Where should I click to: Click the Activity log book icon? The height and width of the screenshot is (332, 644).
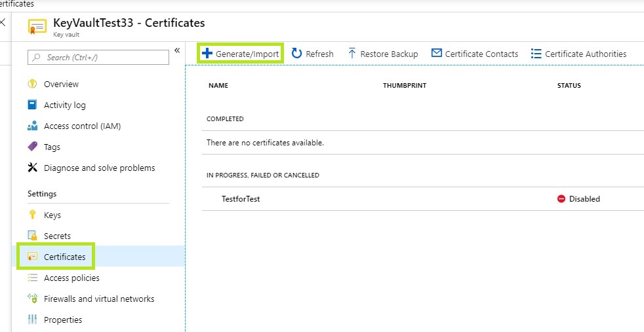[x=32, y=105]
